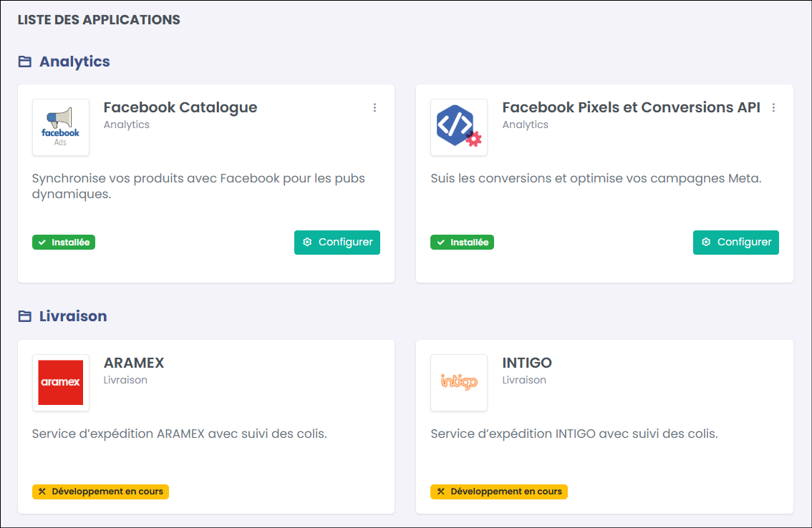The width and height of the screenshot is (812, 528).
Task: Open the INTIGO app title
Action: click(527, 363)
